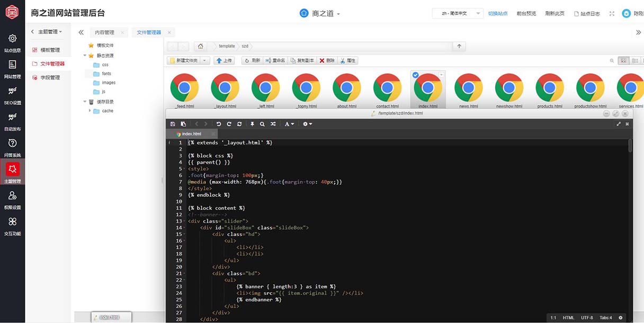Open 权限设置 in the dark sidebar
This screenshot has width=644, height=323.
tap(12, 200)
